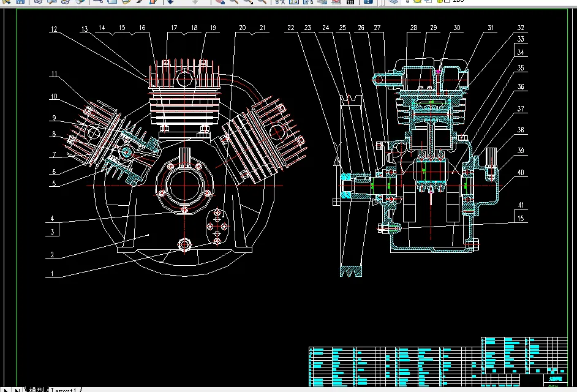Image resolution: width=577 pixels, height=392 pixels.
Task: Activate the Pan Realtime hand tool
Action: (220, 2)
